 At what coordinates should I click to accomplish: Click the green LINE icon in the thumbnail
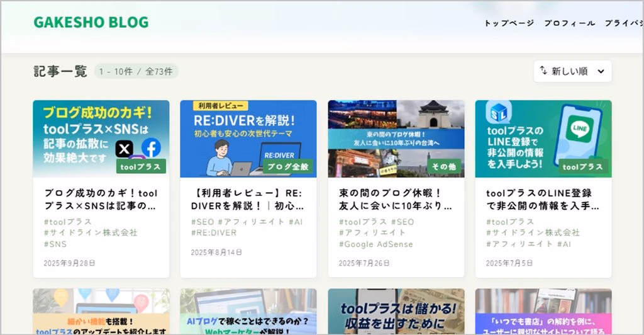(579, 129)
